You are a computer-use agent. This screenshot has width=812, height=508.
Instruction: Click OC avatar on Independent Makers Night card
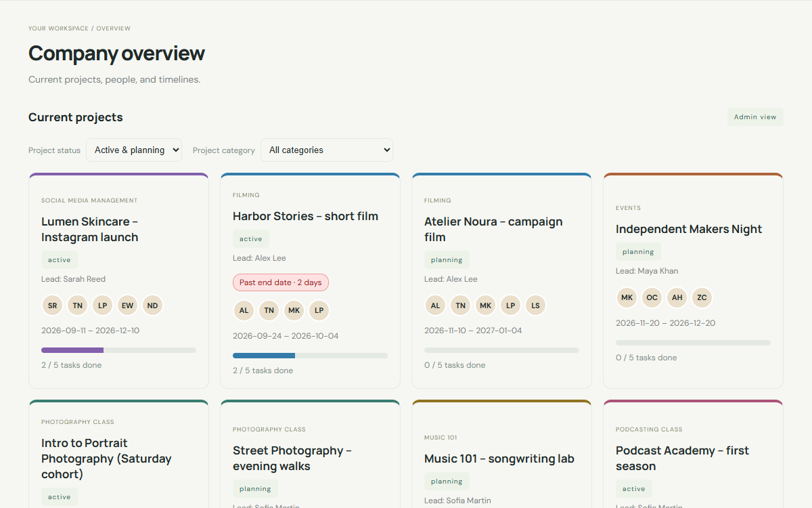point(652,297)
